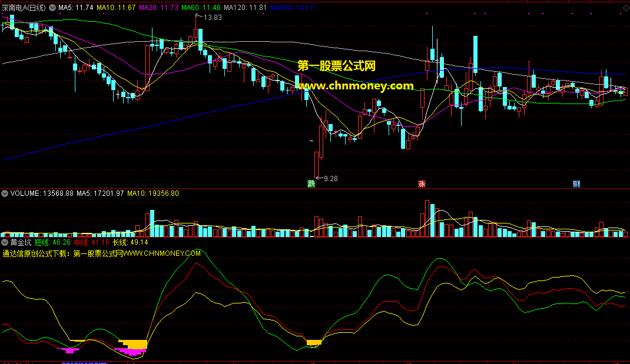Click the 13.83 high price annotation
This screenshot has height=364, width=630.
point(213,17)
